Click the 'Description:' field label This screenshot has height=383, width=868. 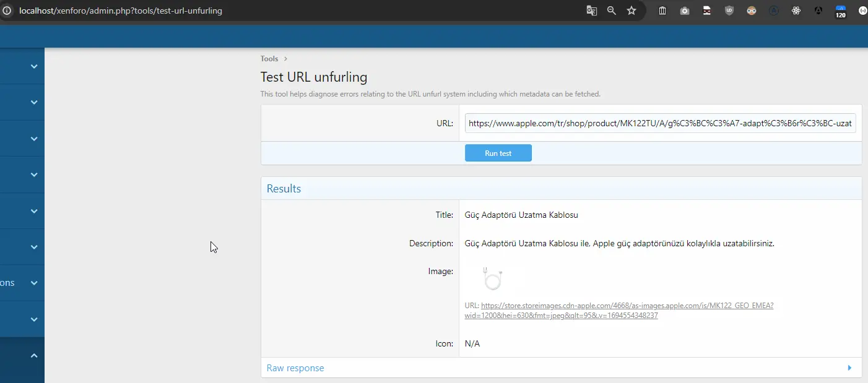(x=431, y=244)
